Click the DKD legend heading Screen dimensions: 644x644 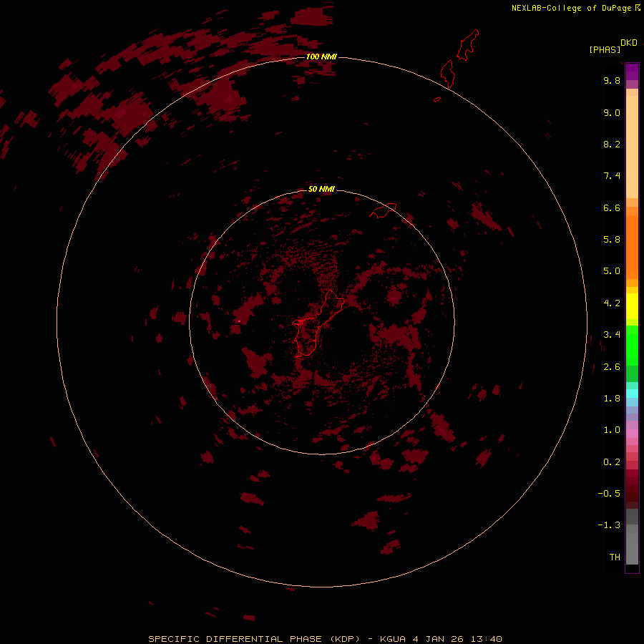629,43
